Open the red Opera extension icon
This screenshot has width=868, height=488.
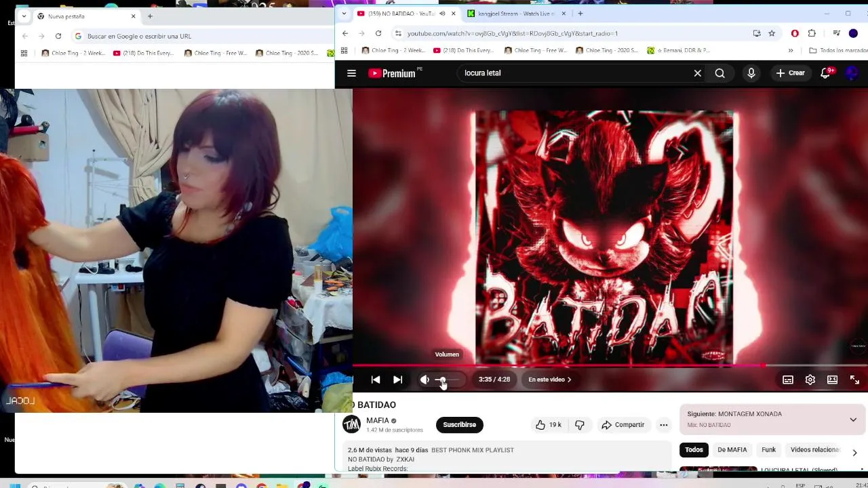[795, 33]
